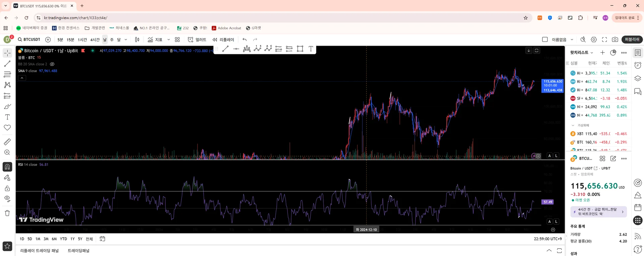
Task: Switch to 5분 timeframe
Action: 60,40
